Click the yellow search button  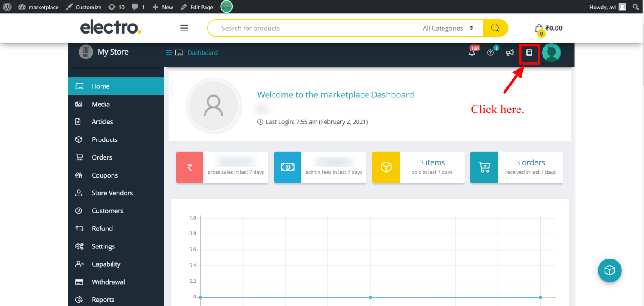[495, 28]
